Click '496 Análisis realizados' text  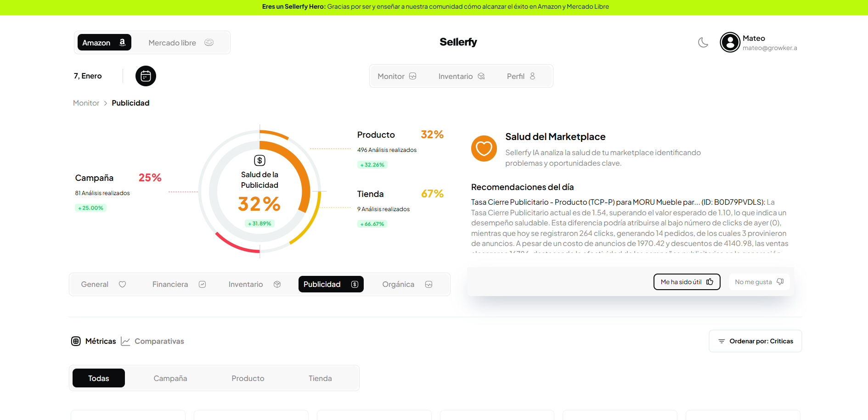[x=387, y=150]
